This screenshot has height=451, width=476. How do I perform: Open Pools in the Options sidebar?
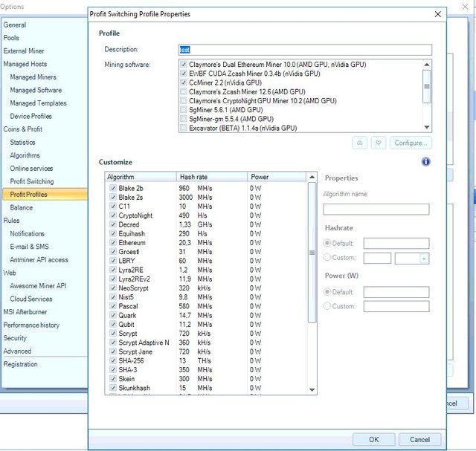11,38
